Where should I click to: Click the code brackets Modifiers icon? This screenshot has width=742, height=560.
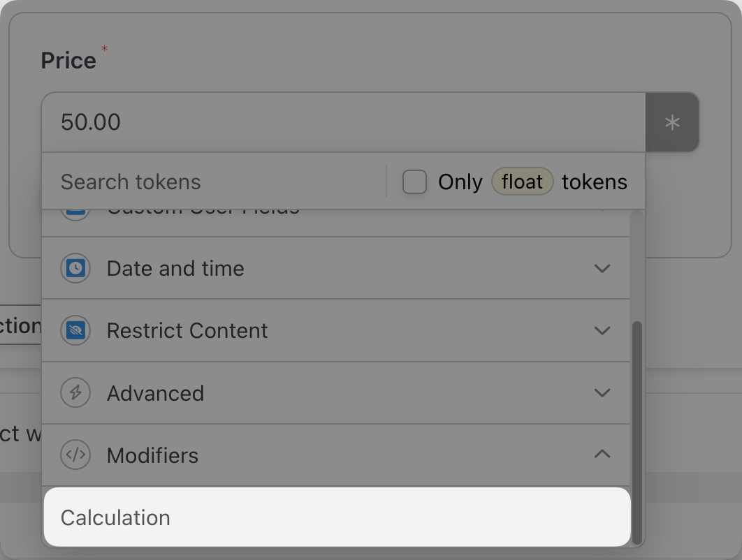[75, 455]
